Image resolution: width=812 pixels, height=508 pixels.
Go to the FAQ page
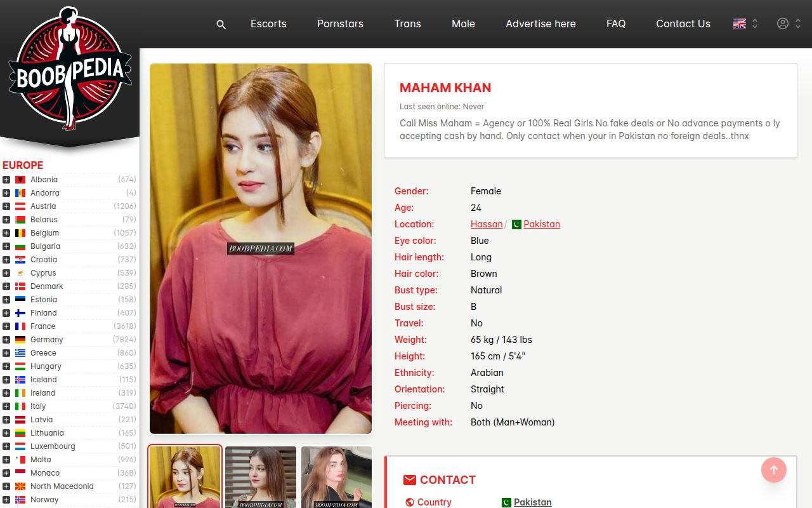(615, 23)
